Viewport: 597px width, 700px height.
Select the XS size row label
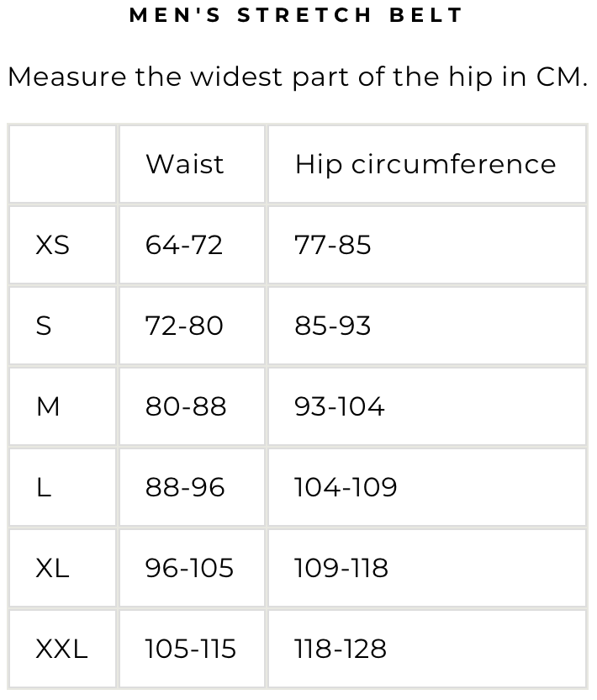pos(52,245)
